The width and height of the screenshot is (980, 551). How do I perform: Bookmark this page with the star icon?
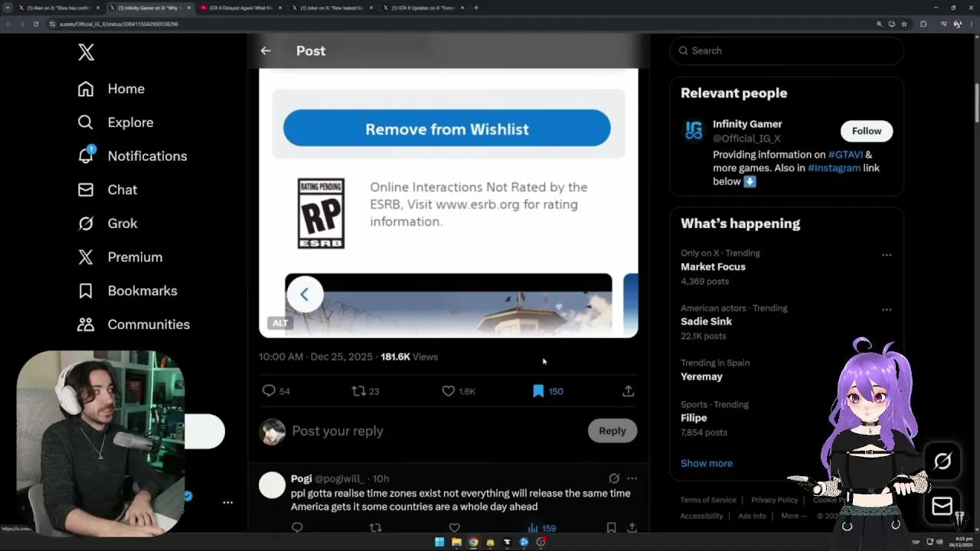click(x=903, y=24)
